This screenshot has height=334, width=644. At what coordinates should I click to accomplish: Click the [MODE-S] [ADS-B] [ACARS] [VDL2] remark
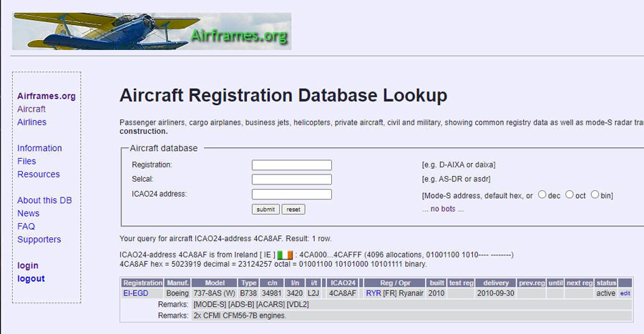(x=251, y=305)
